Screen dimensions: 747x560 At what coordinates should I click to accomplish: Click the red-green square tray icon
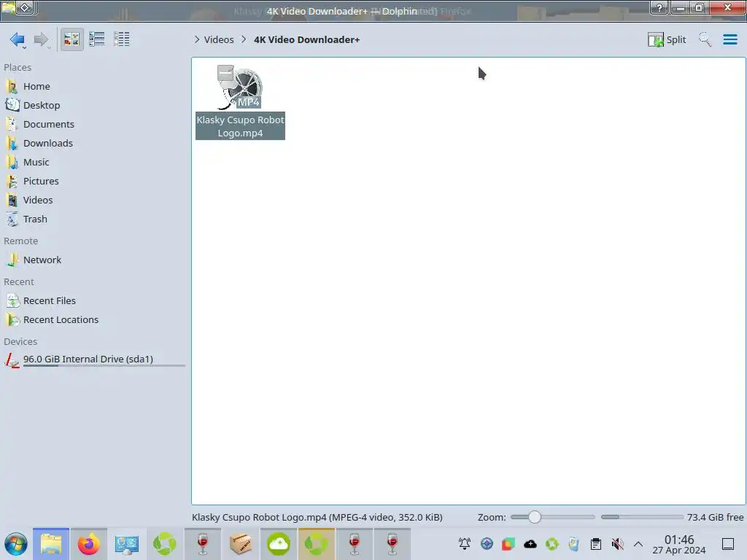coord(508,544)
